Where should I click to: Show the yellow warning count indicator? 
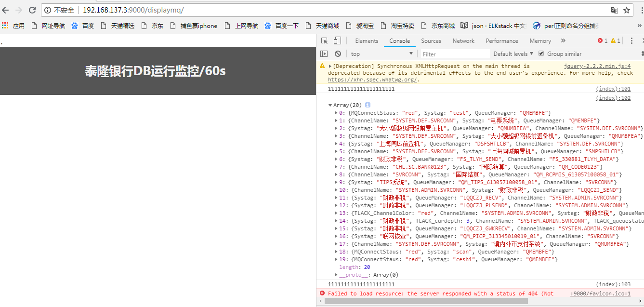click(x=616, y=41)
